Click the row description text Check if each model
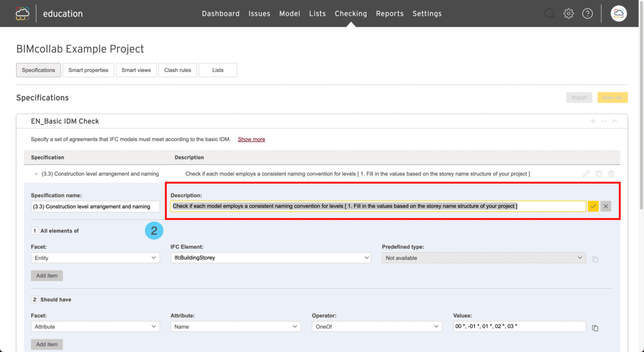Screen dimensions: 644x352 coord(357,174)
